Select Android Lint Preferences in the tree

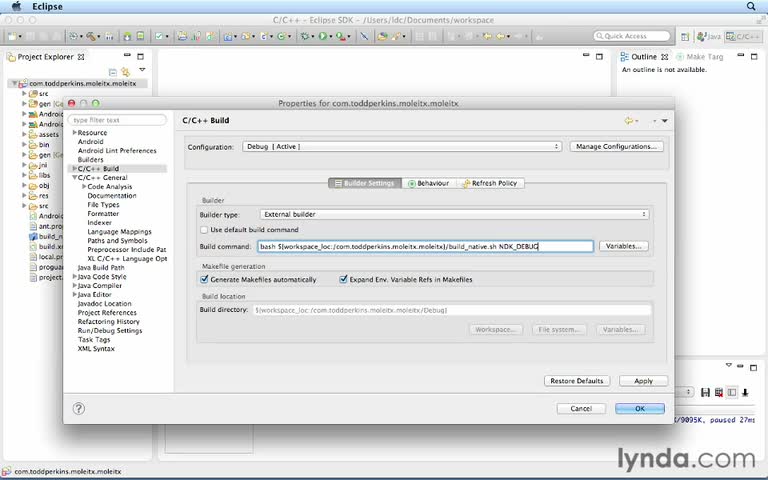(117, 150)
